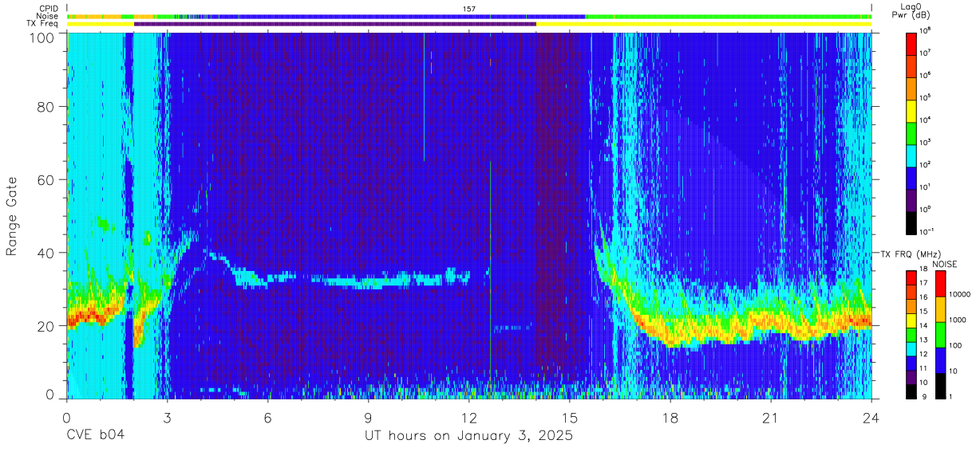Click the 24 tick on the UT hours axis
Viewport: 980px width, 452px height.
[x=871, y=418]
